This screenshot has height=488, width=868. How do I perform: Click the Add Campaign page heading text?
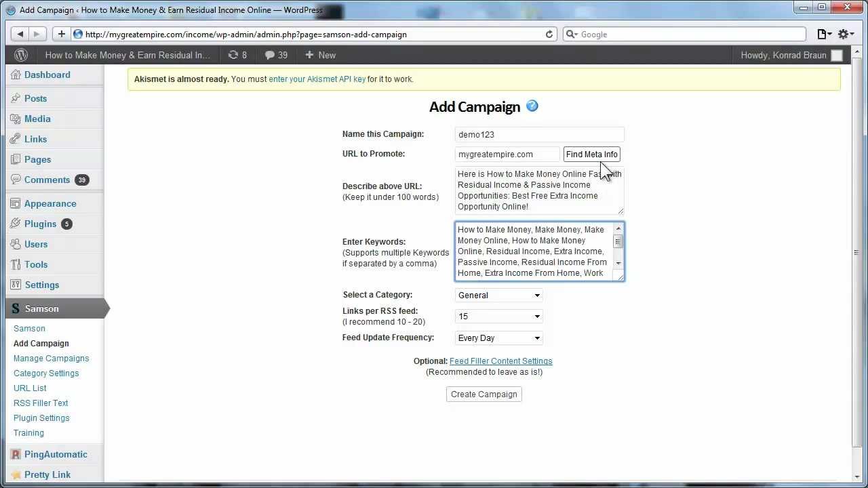tap(475, 106)
